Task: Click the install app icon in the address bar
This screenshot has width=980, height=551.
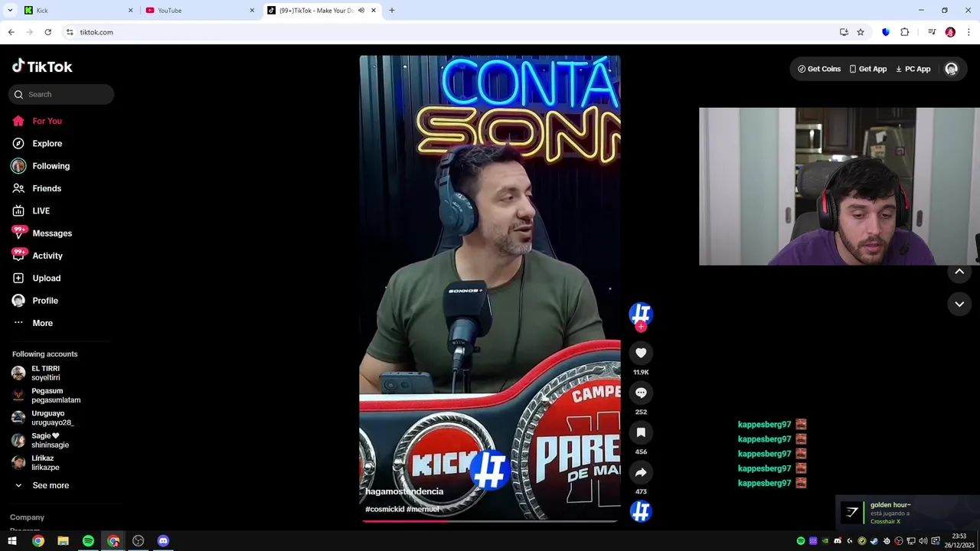Action: coord(844,32)
